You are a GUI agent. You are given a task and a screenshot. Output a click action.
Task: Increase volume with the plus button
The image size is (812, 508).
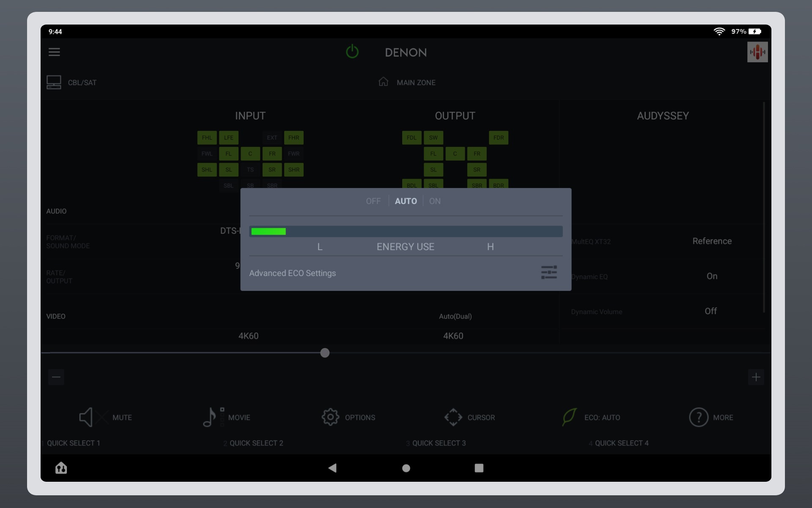757,377
